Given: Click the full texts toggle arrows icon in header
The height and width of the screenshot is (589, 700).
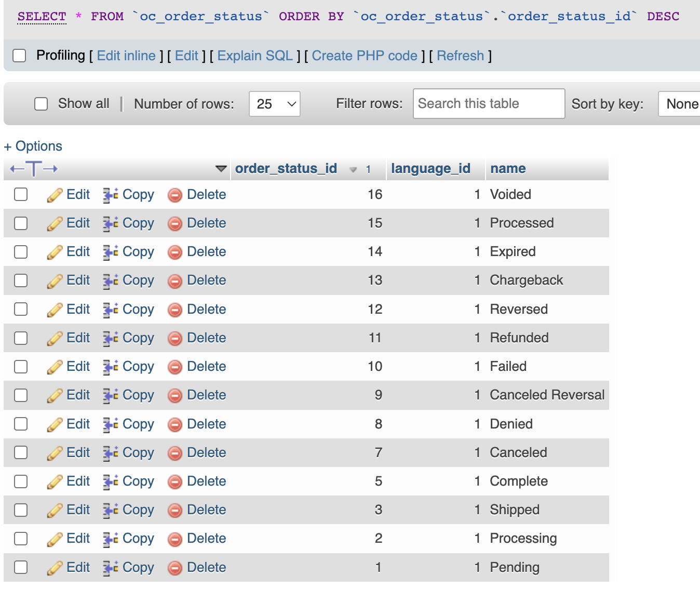Looking at the screenshot, I should tap(34, 169).
